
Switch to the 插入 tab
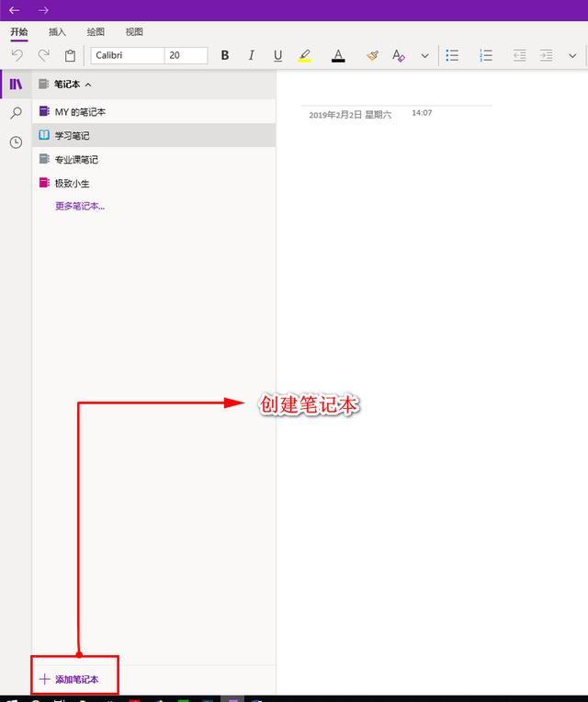pyautogui.click(x=57, y=32)
